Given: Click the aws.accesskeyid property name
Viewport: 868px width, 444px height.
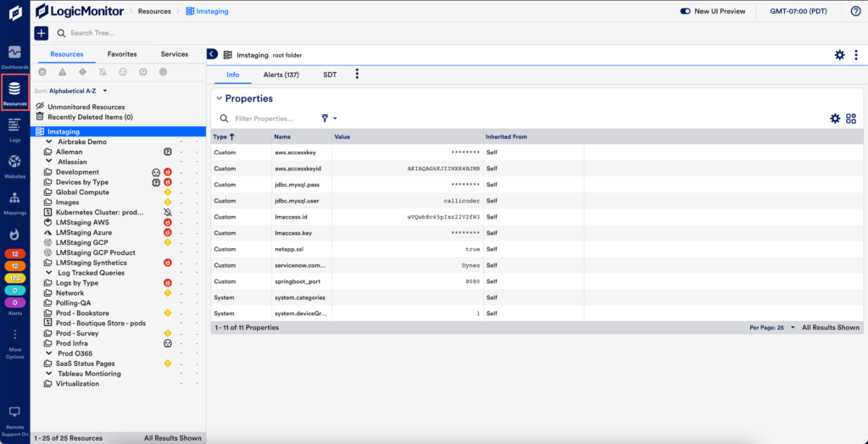Looking at the screenshot, I should coord(298,169).
